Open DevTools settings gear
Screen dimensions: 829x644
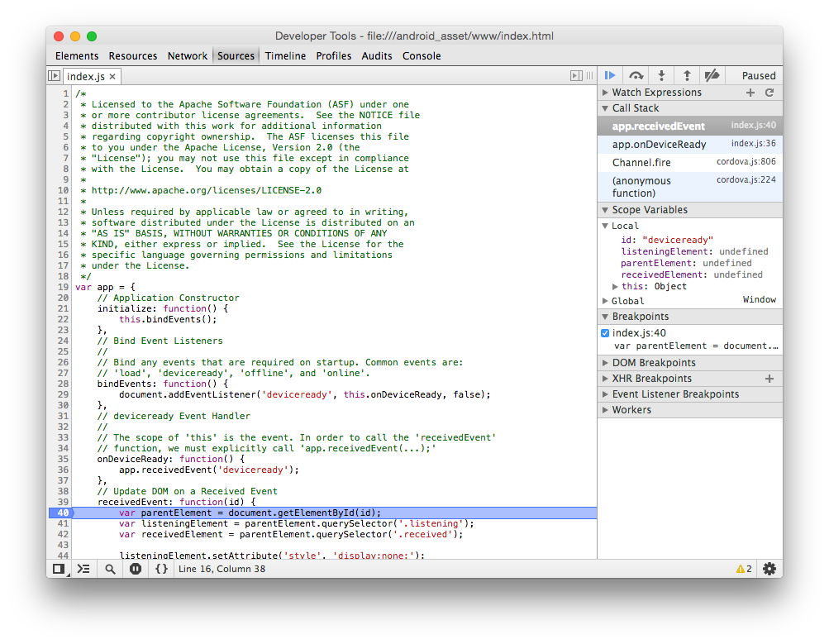coord(769,569)
